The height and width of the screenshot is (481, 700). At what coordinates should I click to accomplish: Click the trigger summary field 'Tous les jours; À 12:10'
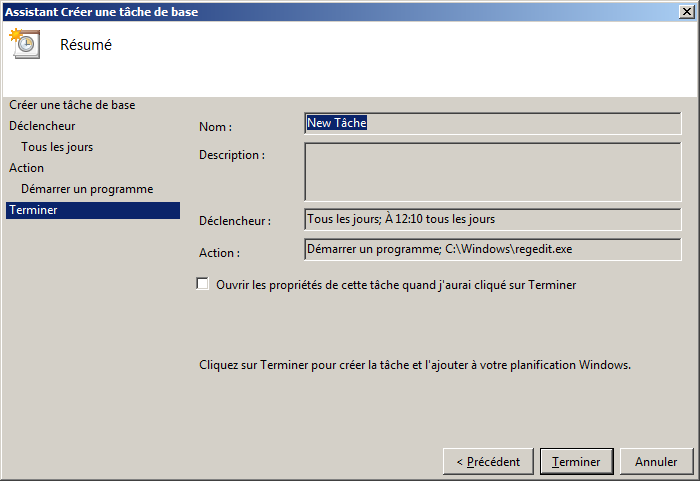[x=492, y=219]
